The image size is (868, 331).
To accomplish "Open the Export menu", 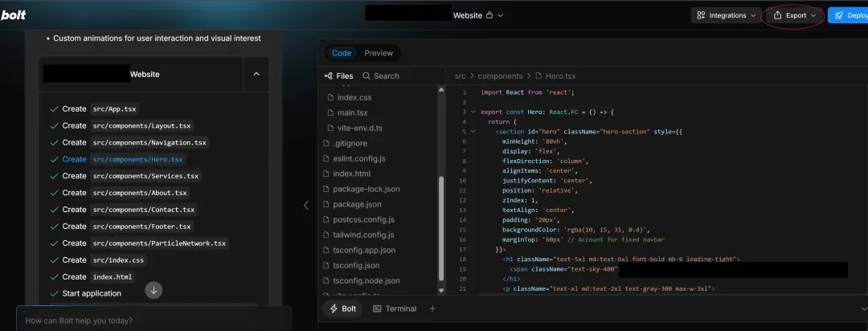I will pos(794,15).
